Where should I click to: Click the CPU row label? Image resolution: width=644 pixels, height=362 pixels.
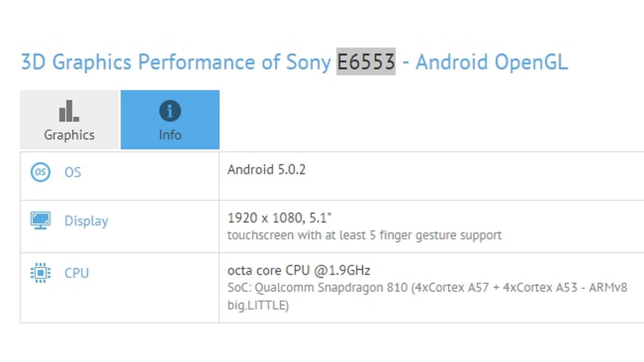[76, 273]
